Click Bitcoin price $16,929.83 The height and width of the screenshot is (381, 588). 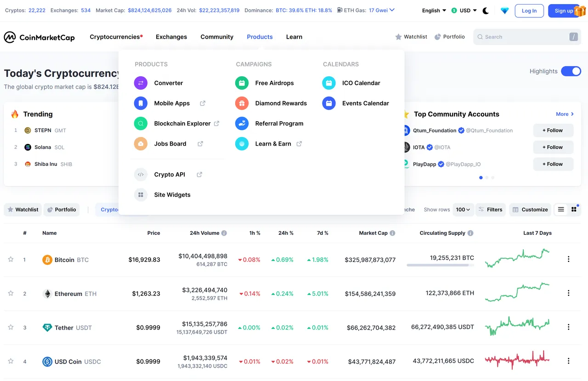144,260
